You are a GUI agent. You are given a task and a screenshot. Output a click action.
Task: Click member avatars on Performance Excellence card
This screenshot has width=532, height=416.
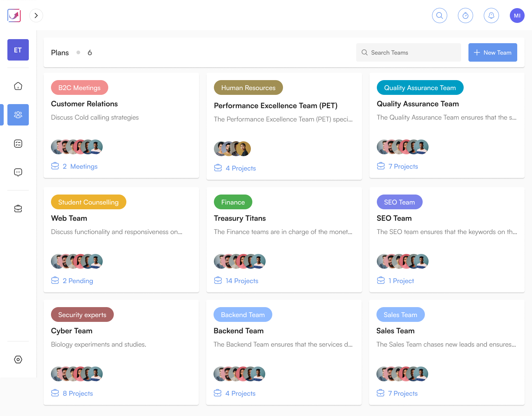(x=232, y=149)
